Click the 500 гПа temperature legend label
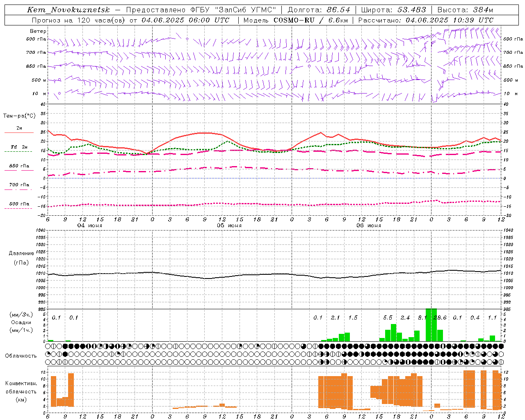This screenshot has width=525, height=420. point(19,204)
